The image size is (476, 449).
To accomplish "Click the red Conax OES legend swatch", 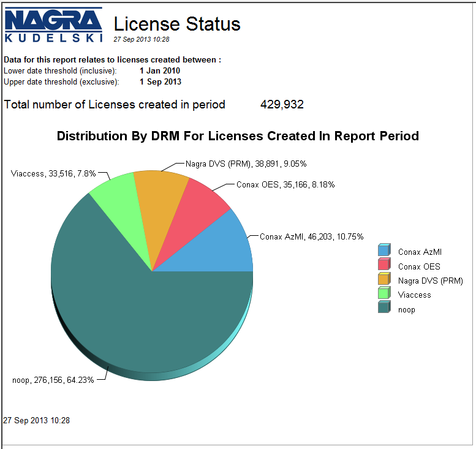I will tap(384, 265).
